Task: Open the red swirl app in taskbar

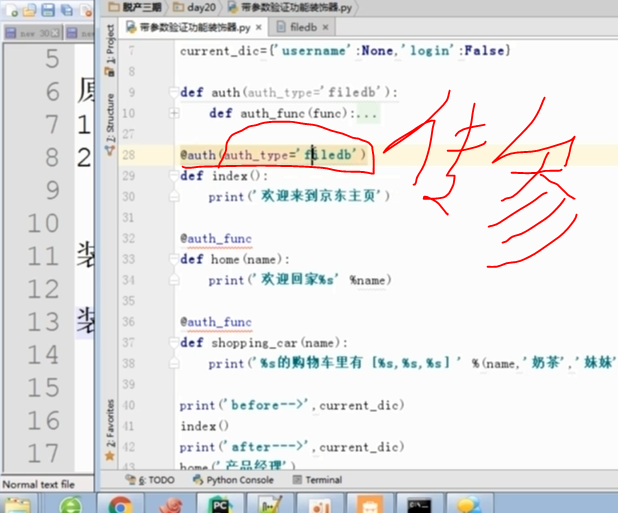Action: (170, 506)
